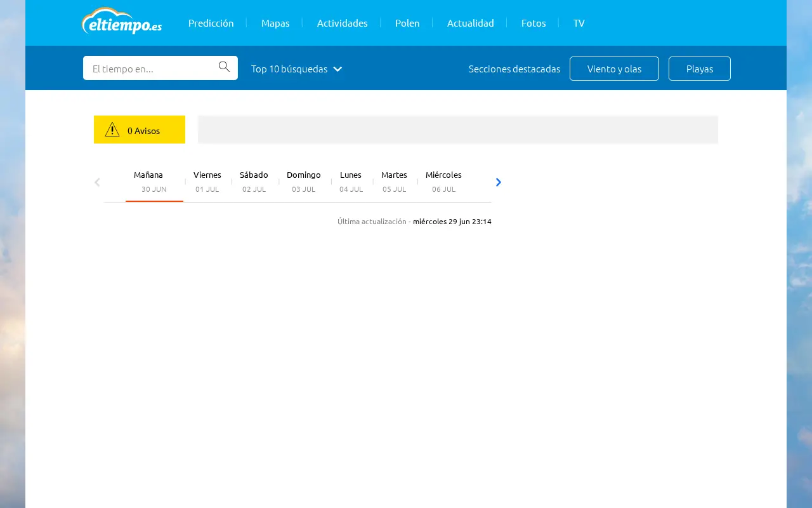Click the eltiempo.es logo
Viewport: 812px width, 508px height.
click(x=122, y=21)
